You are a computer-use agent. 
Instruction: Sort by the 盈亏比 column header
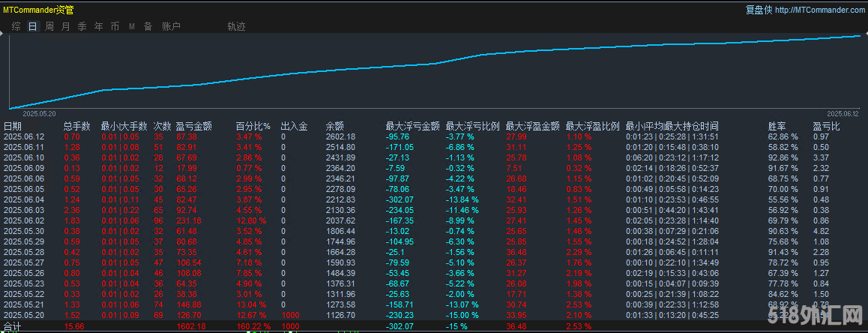[826, 126]
